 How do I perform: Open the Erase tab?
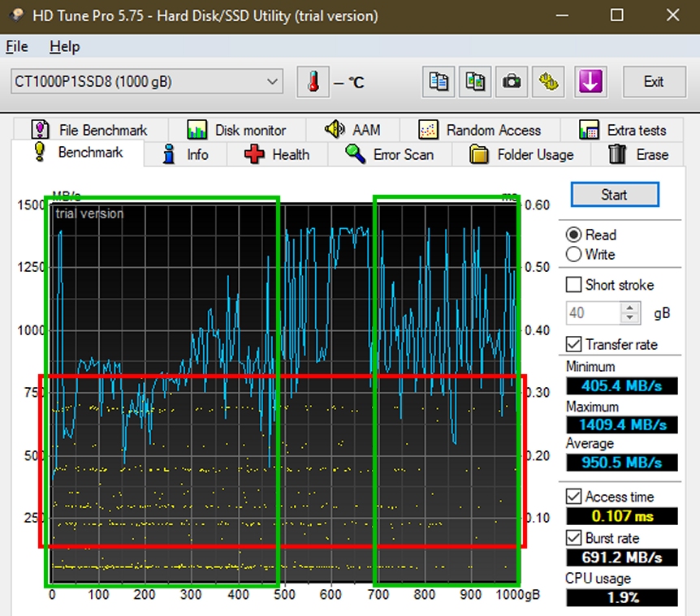pos(638,154)
